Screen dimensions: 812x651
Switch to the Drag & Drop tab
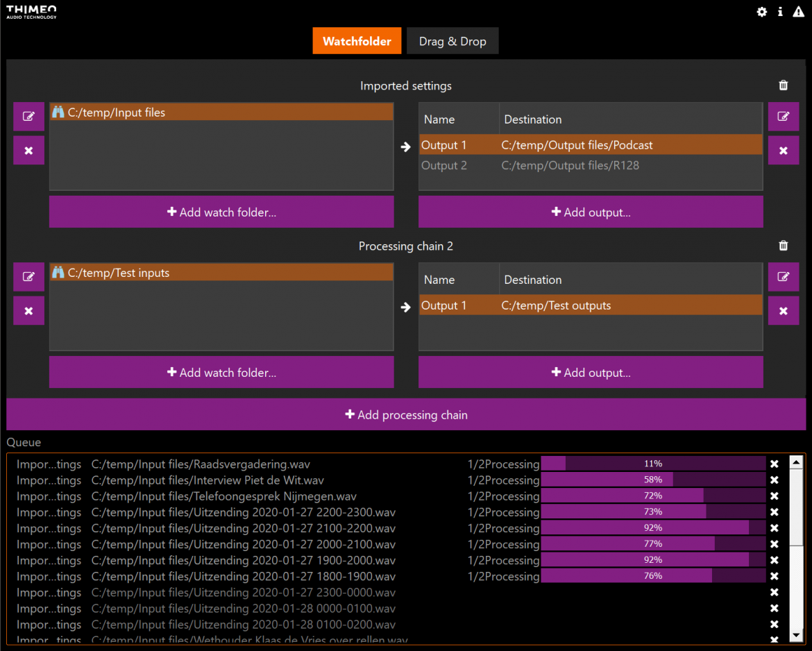click(x=452, y=42)
